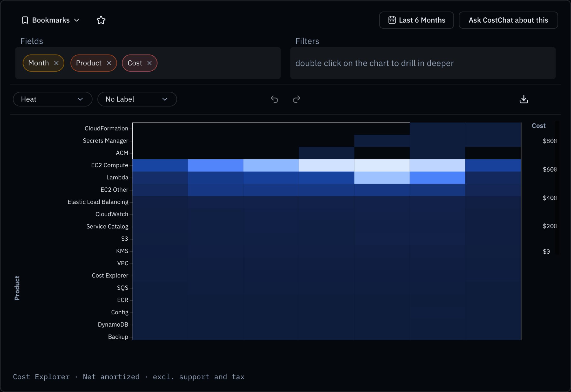Click the Fields section heading
Screen dimensions: 571x392
pos(32,41)
